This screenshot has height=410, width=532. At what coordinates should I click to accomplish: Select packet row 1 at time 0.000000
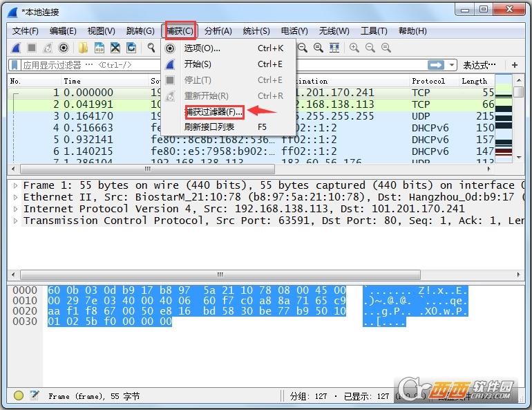click(x=251, y=93)
